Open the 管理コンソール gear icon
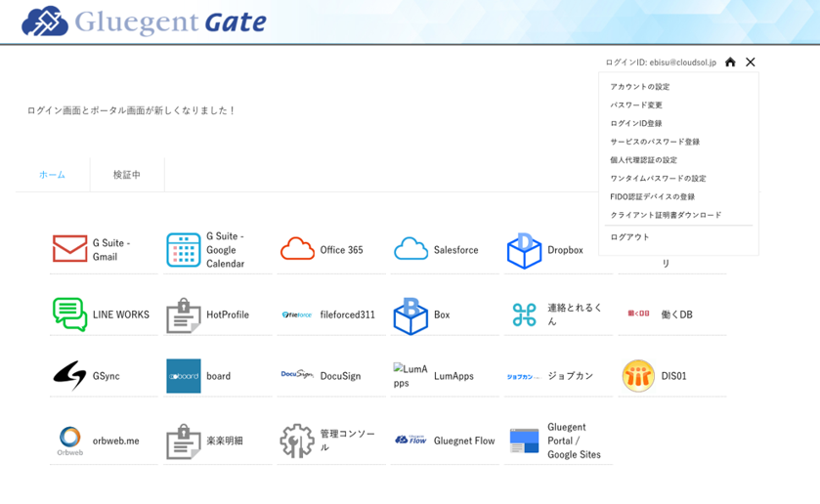The image size is (820, 504). (297, 441)
